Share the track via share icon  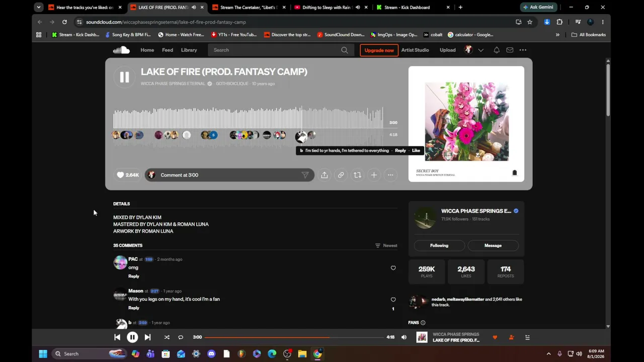325,175
